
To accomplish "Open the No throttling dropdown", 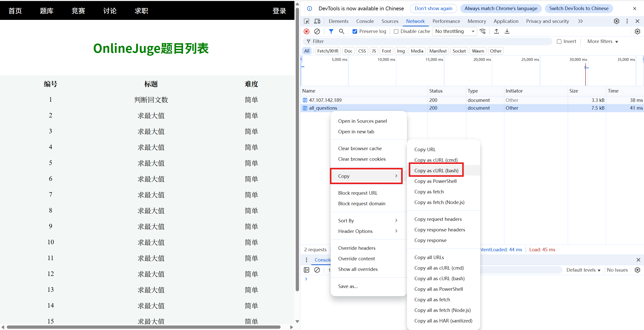I will pos(454,31).
